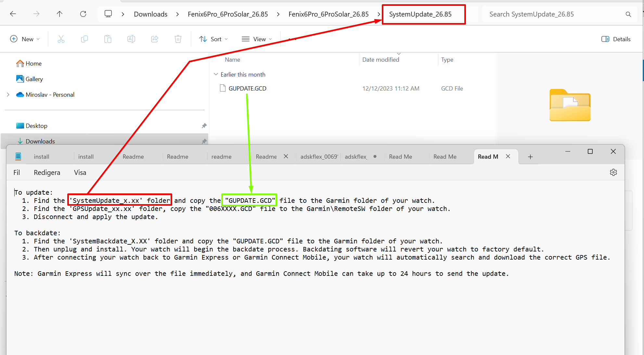Go back in File Explorer
The width and height of the screenshot is (644, 355).
click(13, 14)
